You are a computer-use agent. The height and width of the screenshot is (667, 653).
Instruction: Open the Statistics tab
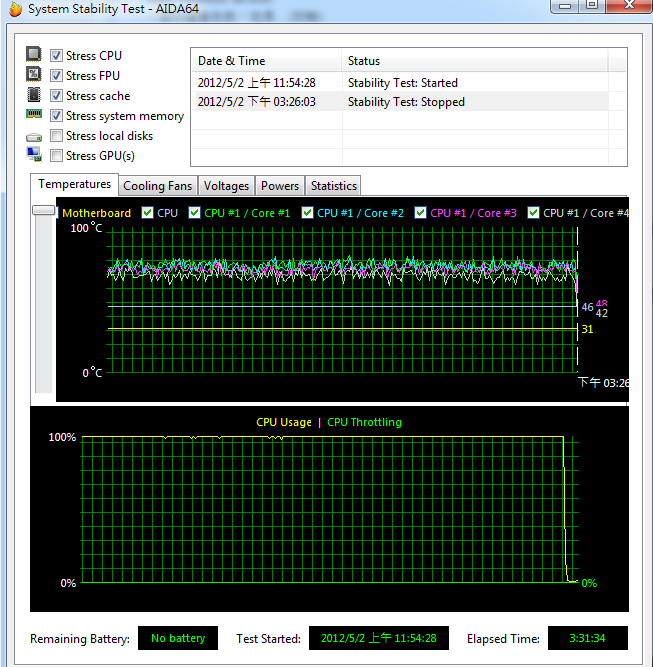334,186
